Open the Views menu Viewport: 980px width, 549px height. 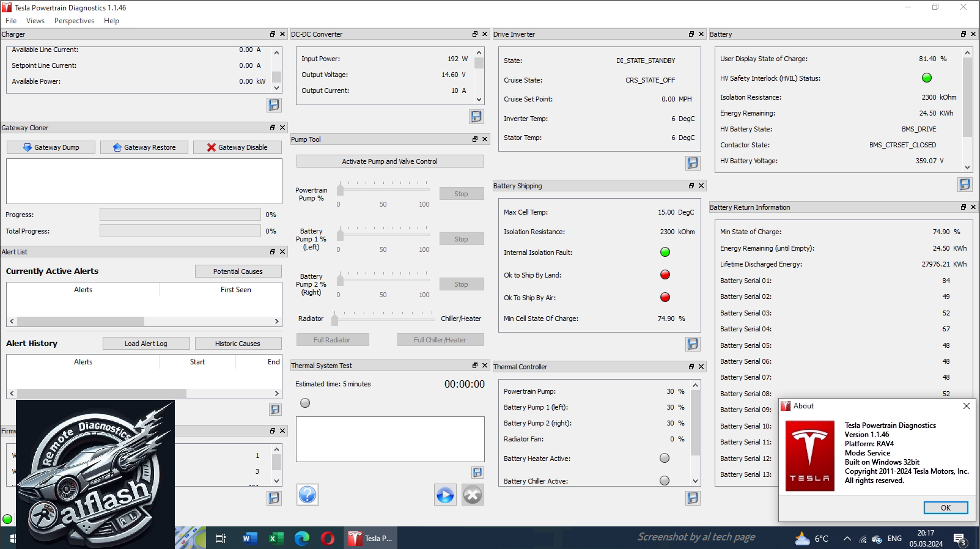[x=35, y=21]
